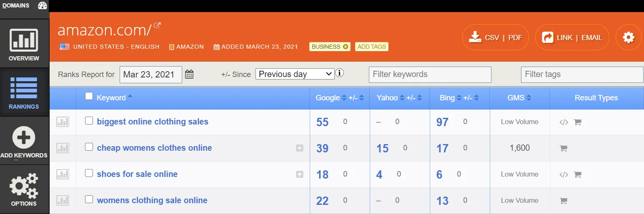Open external link icon next to amazon.com/
644x214 pixels.
point(157,25)
